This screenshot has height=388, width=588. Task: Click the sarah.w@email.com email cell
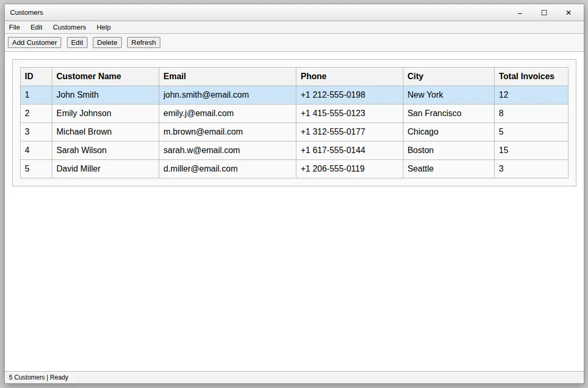(x=201, y=150)
